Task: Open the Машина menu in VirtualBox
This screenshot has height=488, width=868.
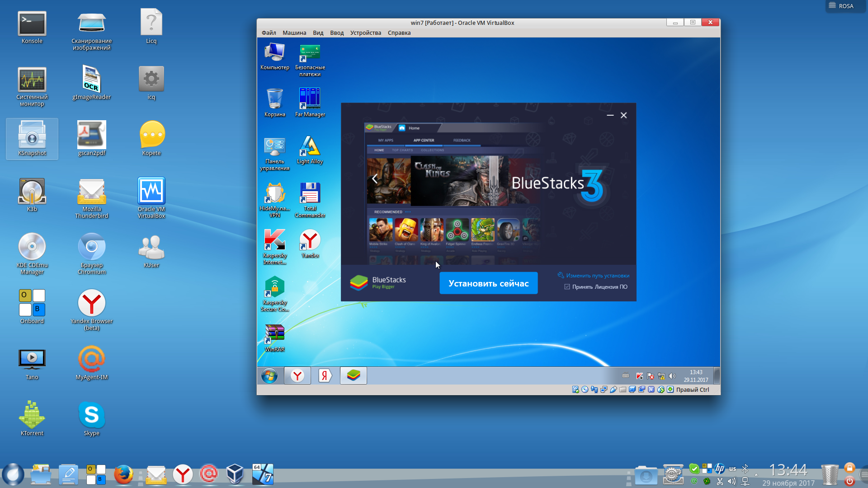Action: 294,33
